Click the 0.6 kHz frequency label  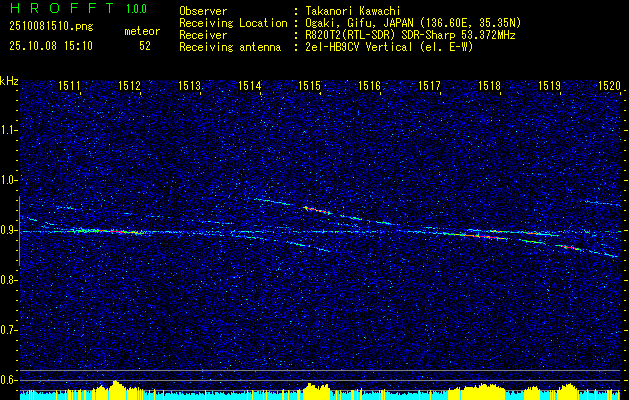coord(8,380)
